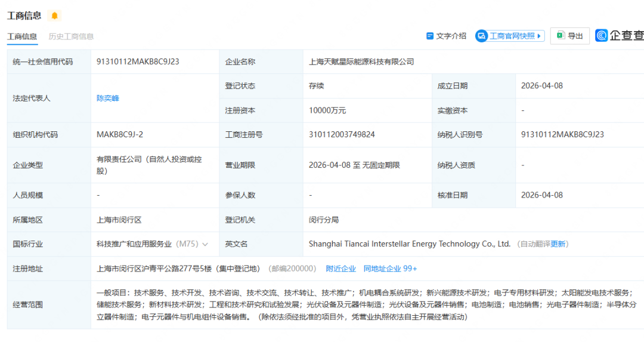The width and height of the screenshot is (644, 342).
Task: Expand the 国标行业 chevron dropdown
Action: coord(205,244)
